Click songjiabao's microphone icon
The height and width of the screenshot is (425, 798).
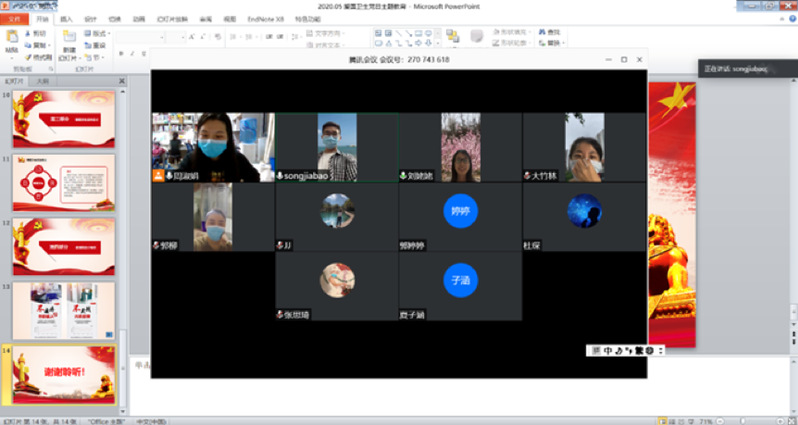click(x=280, y=175)
